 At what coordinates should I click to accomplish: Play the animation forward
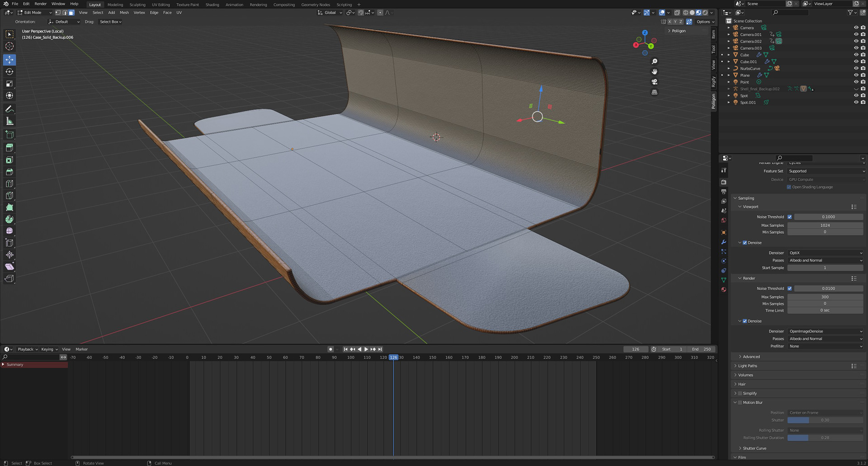pos(366,349)
